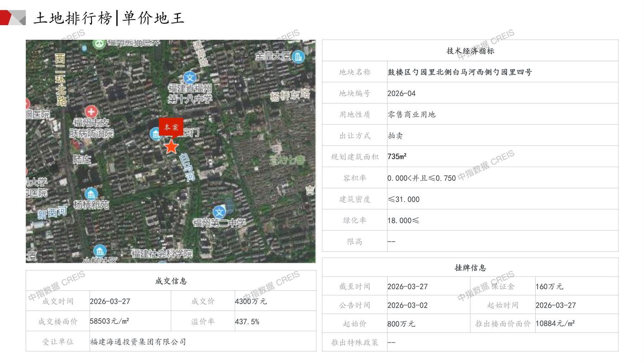Select the 技术经济指标 table header
The image size is (644, 362).
(x=470, y=51)
